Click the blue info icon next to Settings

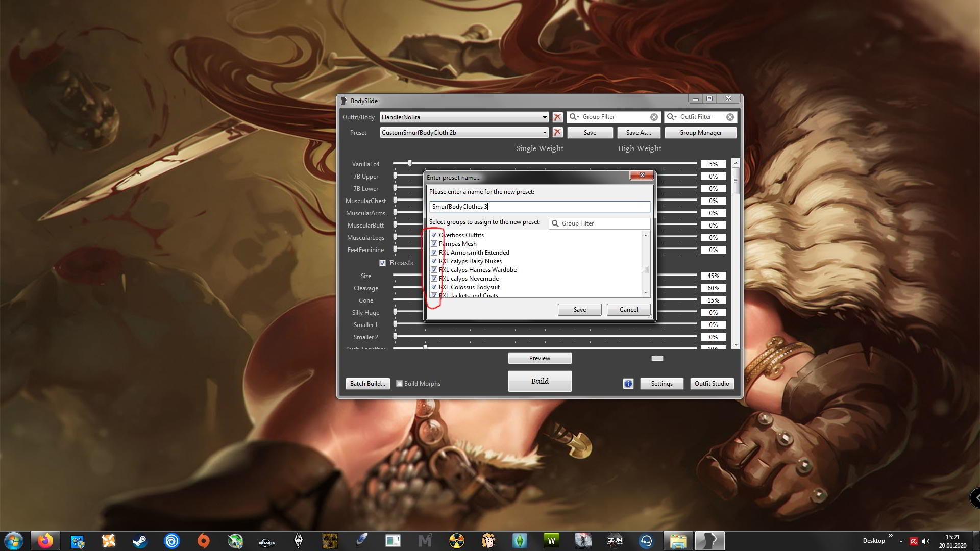click(x=628, y=384)
